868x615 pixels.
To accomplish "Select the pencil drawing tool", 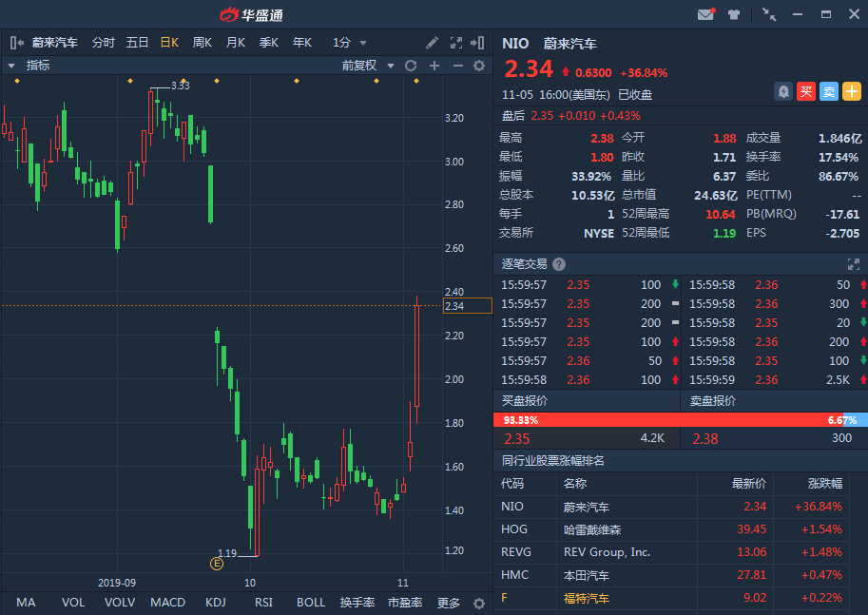I will [432, 43].
